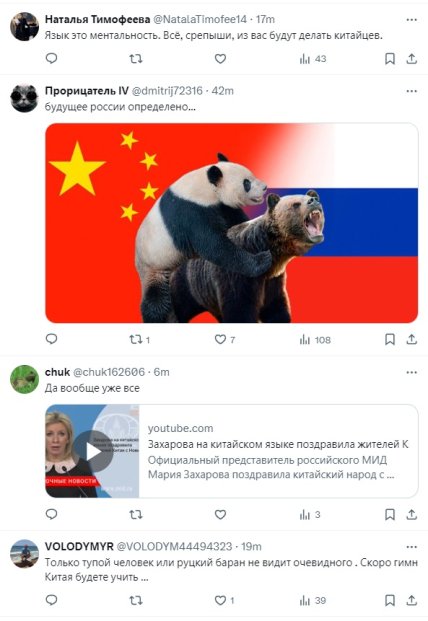Image resolution: width=428 pixels, height=621 pixels.
Task: Open @dmitrij72316 profile handle
Action: click(167, 91)
